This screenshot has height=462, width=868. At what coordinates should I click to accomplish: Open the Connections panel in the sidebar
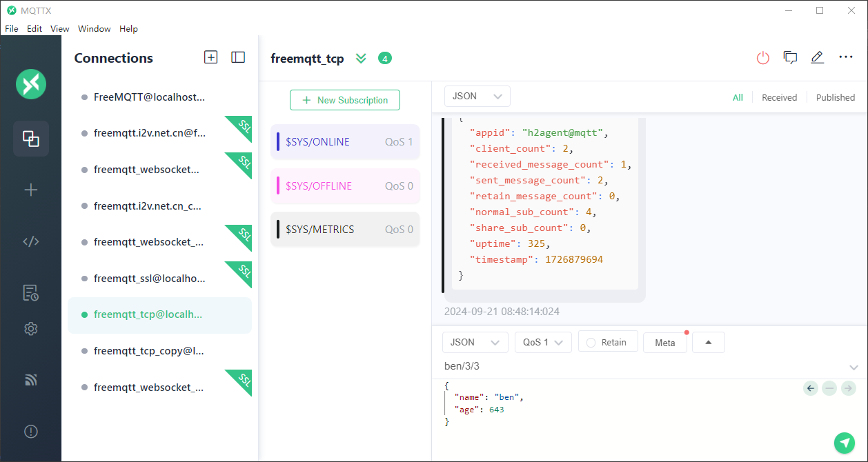click(30, 139)
